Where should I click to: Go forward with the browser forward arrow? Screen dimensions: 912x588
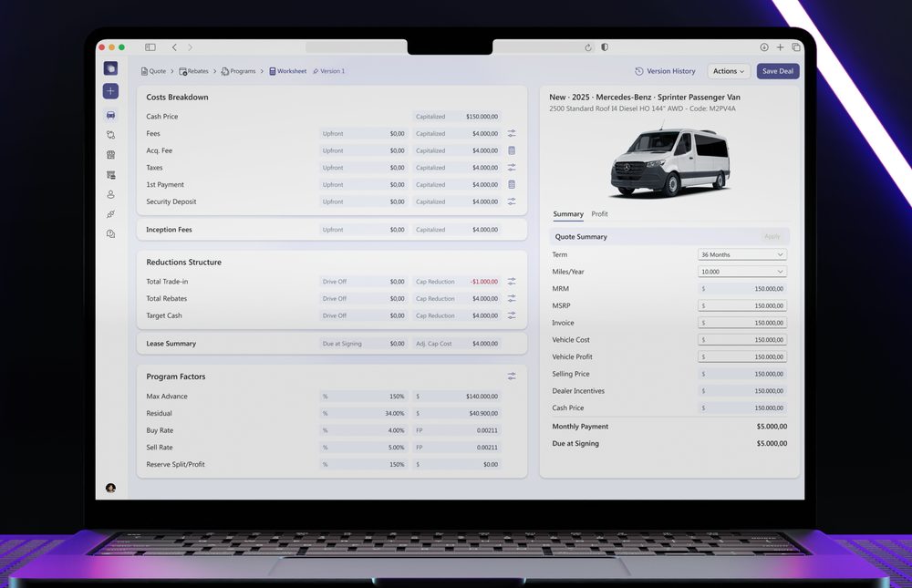(x=191, y=47)
